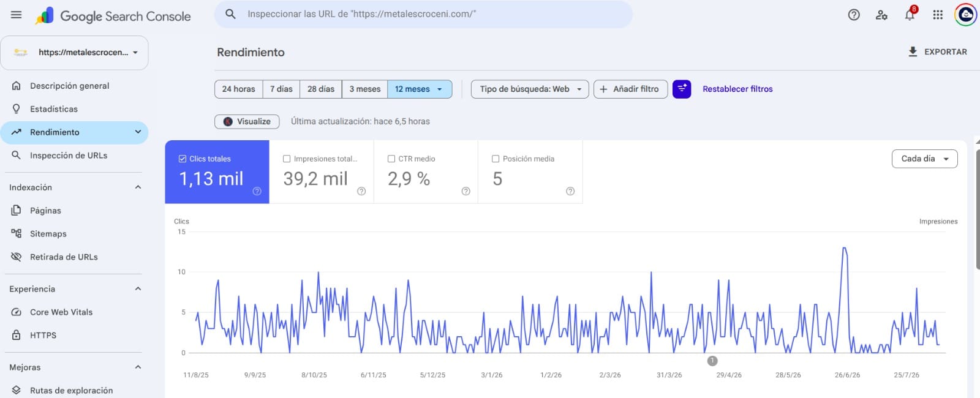Select the 3 meses range tab
This screenshot has height=398, width=980.
pyautogui.click(x=365, y=89)
